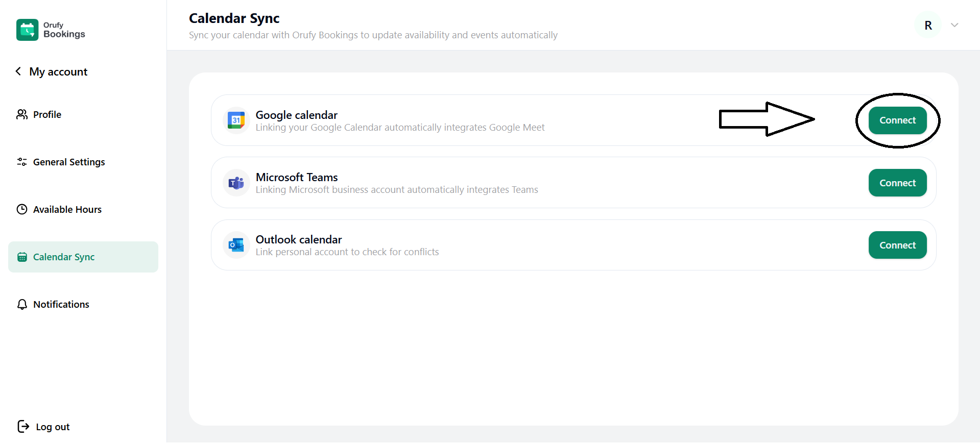Click the Profile people icon
Viewport: 980px width, 445px height.
tap(22, 114)
